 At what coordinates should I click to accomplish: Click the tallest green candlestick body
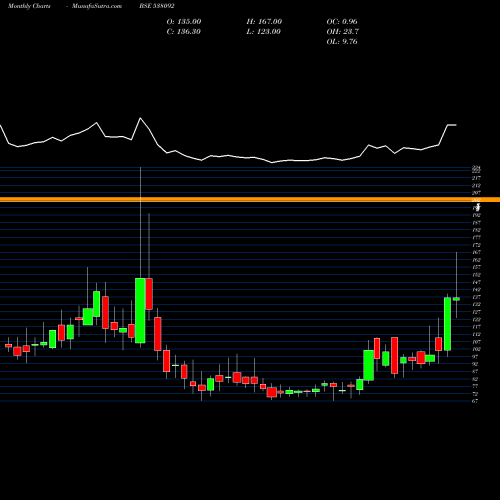[140, 310]
